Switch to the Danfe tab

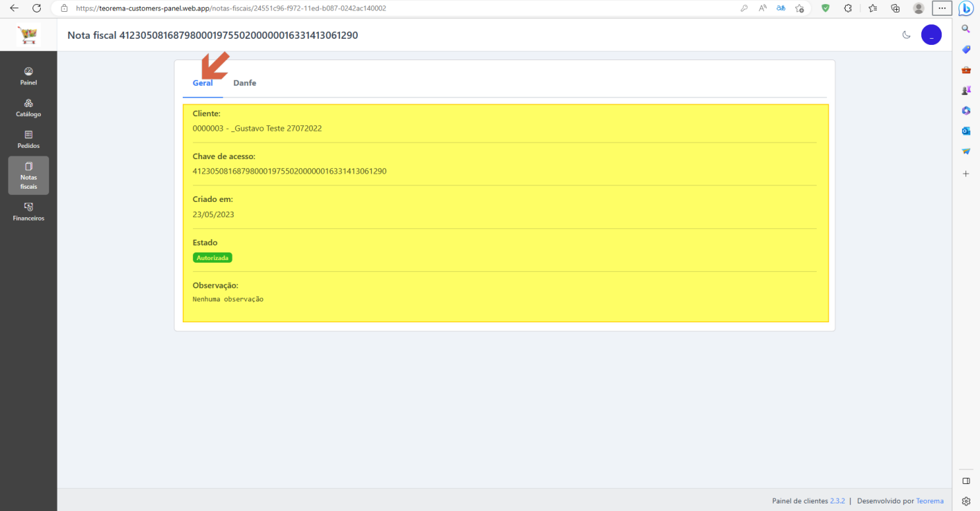pyautogui.click(x=244, y=83)
